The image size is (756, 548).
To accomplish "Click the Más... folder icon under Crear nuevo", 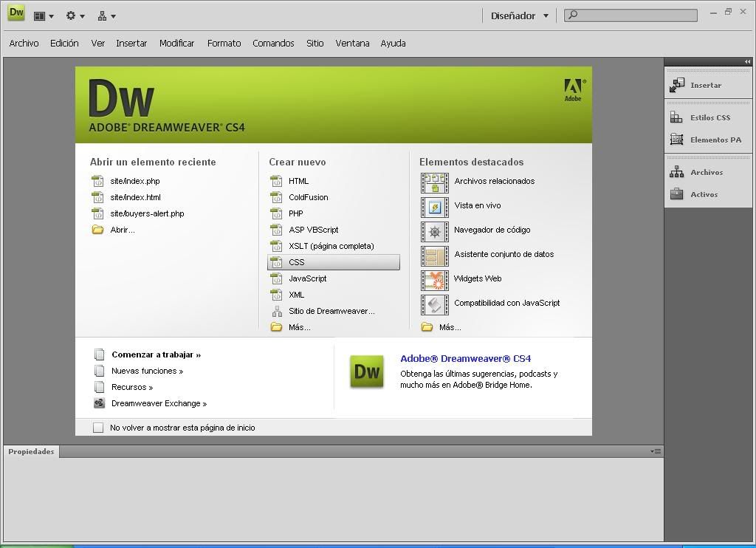I will pyautogui.click(x=276, y=327).
